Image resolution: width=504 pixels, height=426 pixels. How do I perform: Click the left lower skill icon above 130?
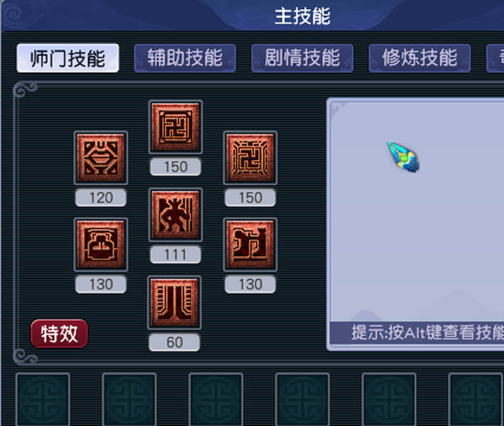tap(101, 245)
